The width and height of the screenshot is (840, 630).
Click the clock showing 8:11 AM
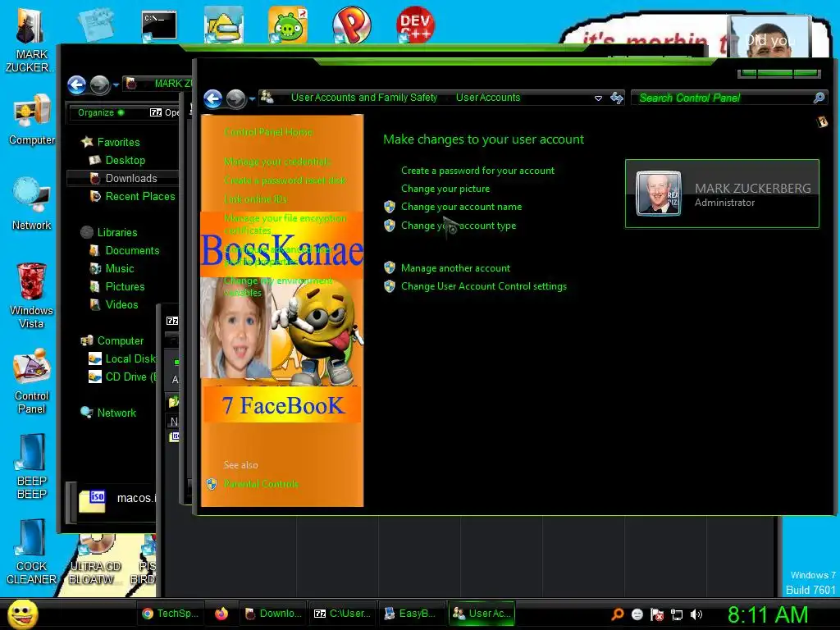coord(768,614)
